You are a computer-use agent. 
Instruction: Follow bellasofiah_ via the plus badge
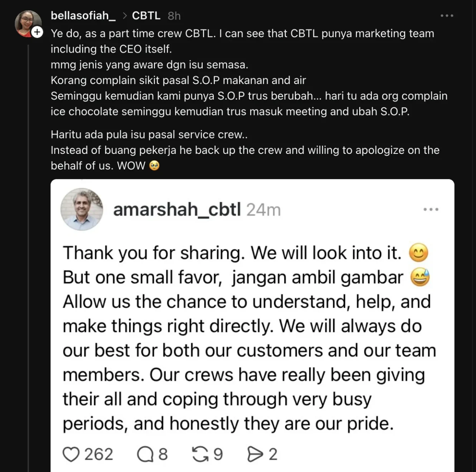(37, 32)
